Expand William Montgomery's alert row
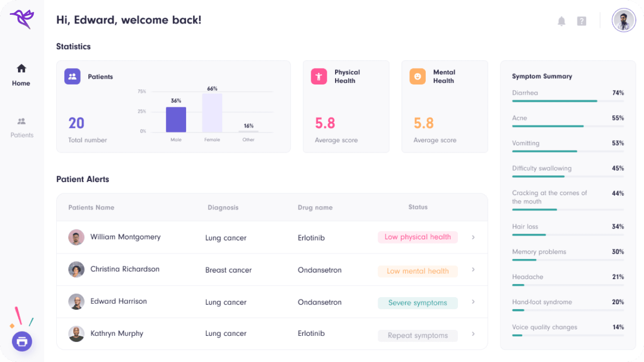Image resolution: width=644 pixels, height=362 pixels. (473, 237)
